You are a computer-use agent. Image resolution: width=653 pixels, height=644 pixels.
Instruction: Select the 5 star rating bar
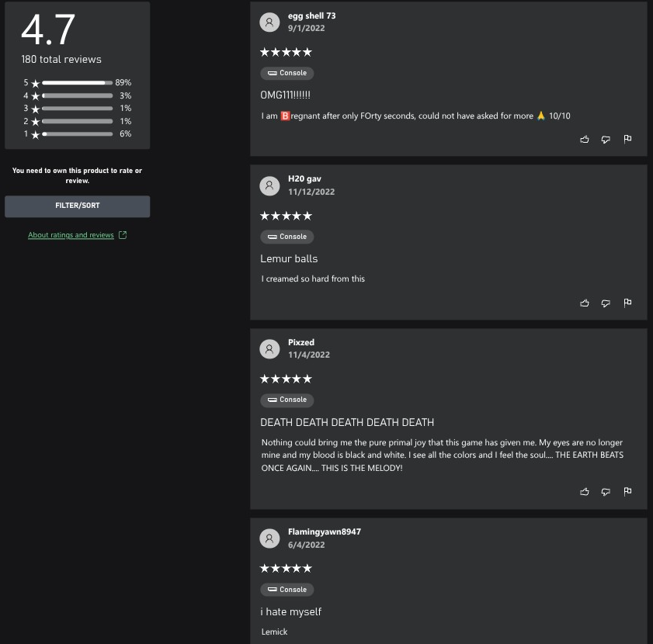(77, 83)
